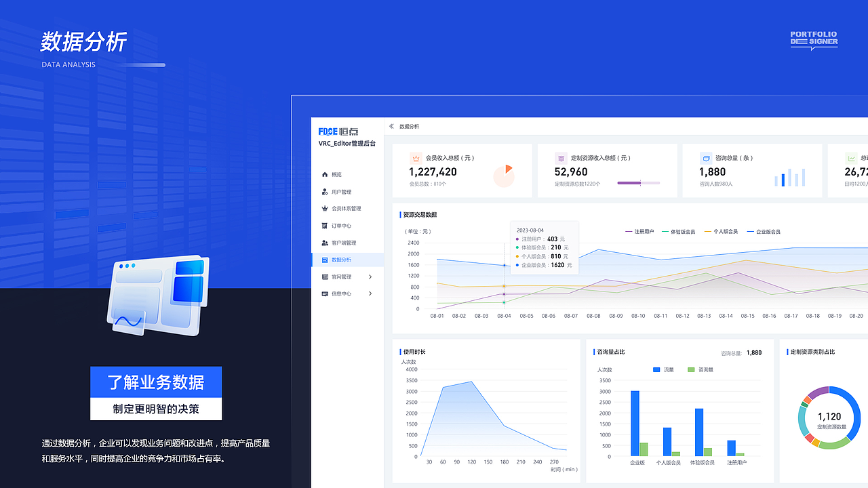Image resolution: width=868 pixels, height=488 pixels.
Task: Click purple stack icon on 定制资源收入总额 card
Action: (561, 158)
